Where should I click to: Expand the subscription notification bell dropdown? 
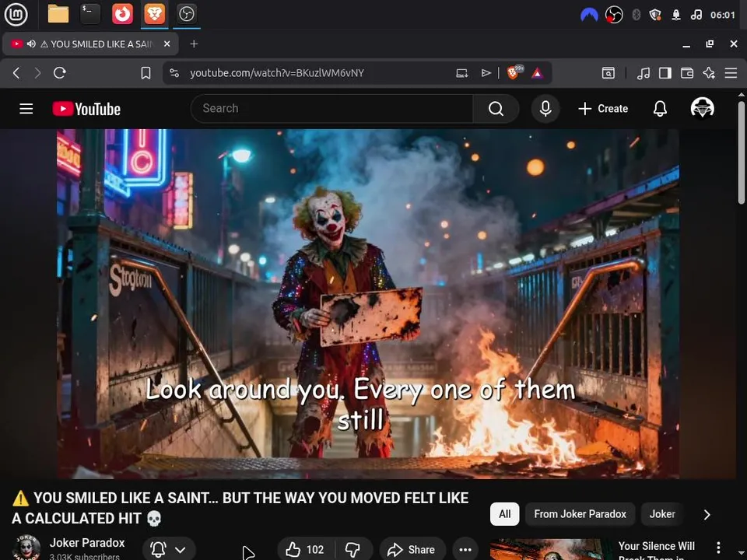169,550
